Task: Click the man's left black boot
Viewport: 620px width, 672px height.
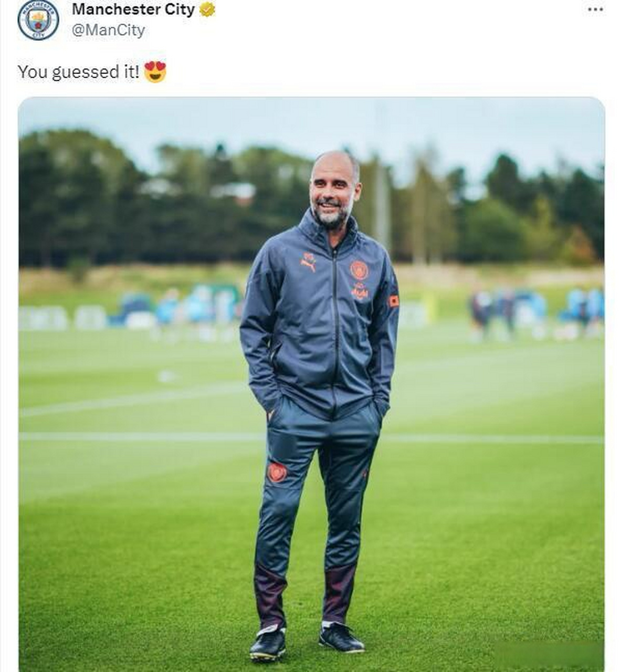Action: [x=341, y=637]
